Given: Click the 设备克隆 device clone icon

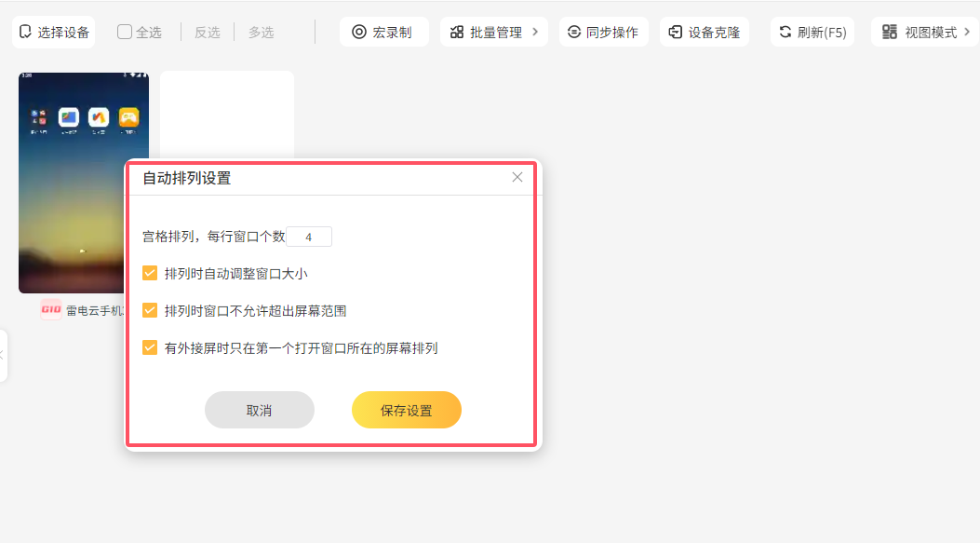Looking at the screenshot, I should click(x=676, y=32).
